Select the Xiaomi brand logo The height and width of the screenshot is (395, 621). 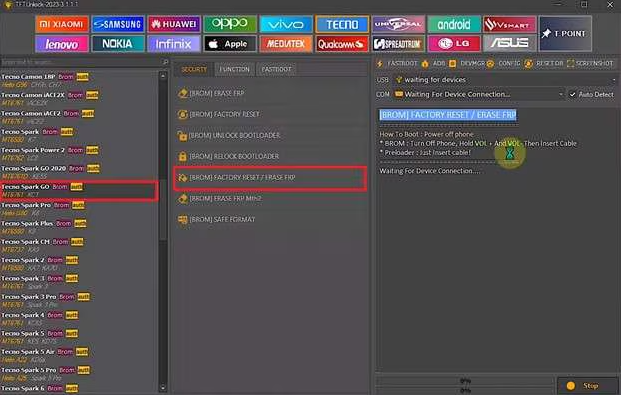pos(61,24)
